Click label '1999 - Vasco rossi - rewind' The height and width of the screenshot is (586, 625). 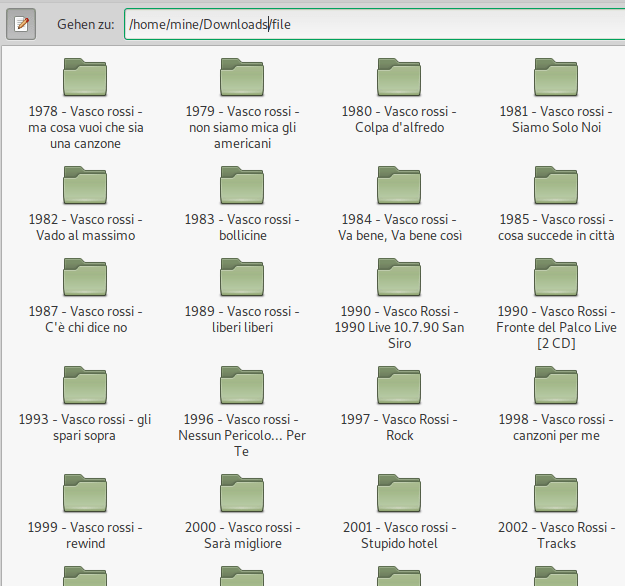(x=85, y=535)
